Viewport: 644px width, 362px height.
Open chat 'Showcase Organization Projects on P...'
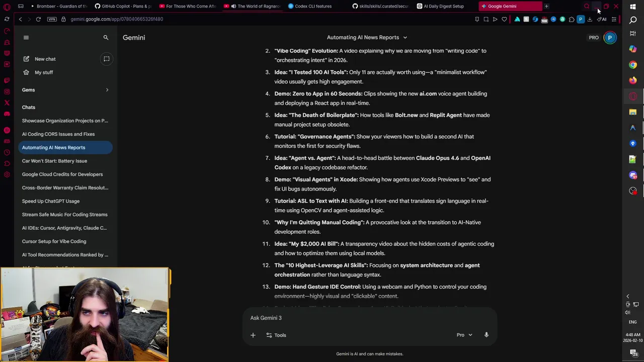(x=65, y=121)
